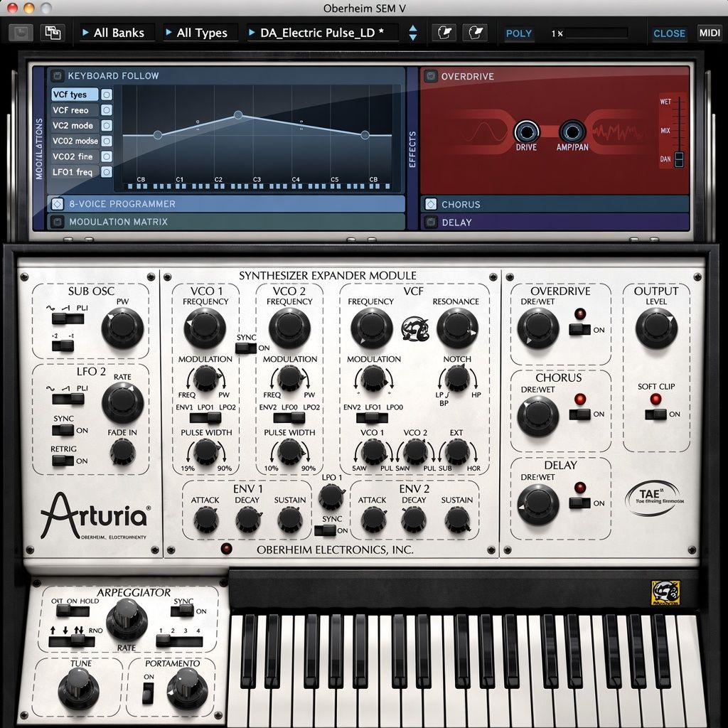Click the export preset icon
Viewport: 728px width, 728px height.
(x=476, y=33)
